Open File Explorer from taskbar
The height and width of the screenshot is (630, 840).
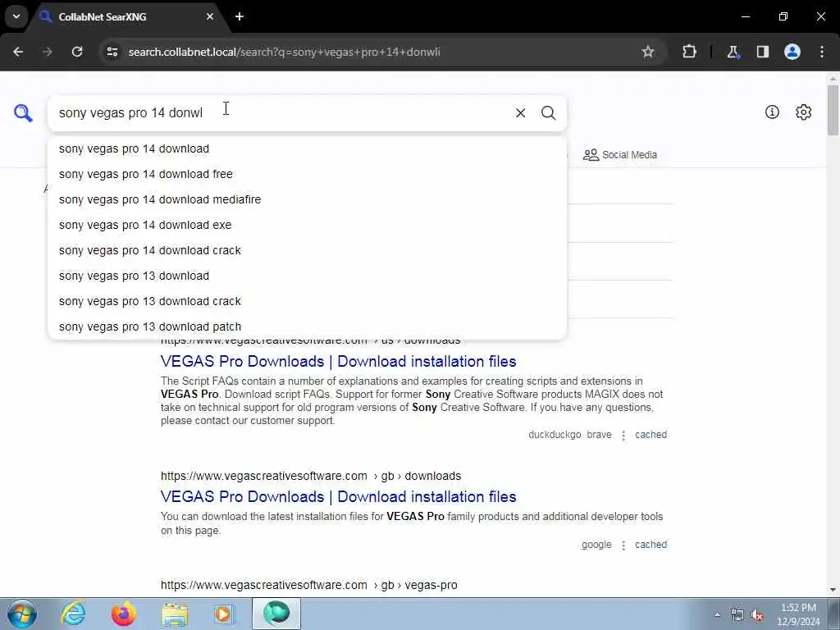175,614
